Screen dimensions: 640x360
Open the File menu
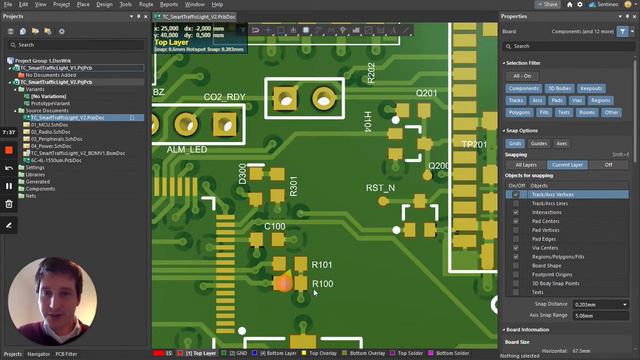coord(8,4)
